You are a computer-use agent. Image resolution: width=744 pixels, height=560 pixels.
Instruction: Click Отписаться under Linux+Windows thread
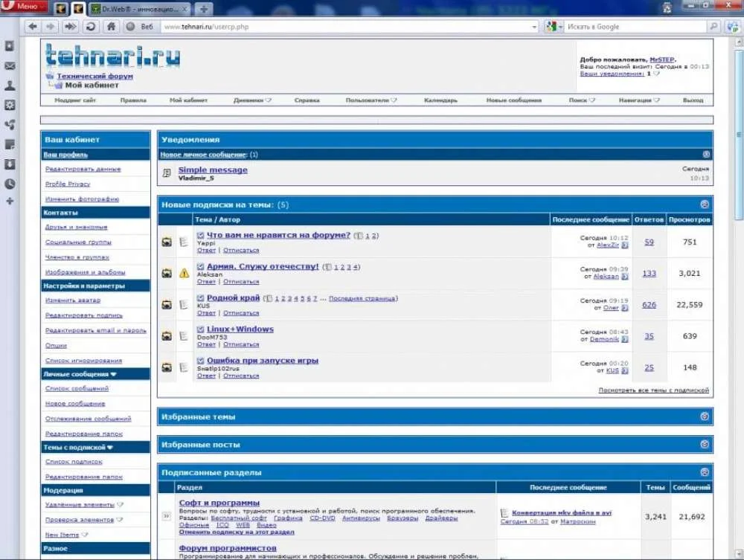(x=241, y=344)
